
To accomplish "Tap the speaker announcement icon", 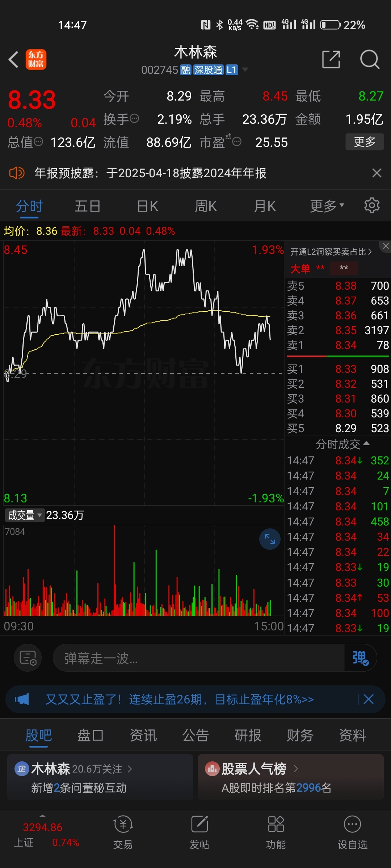I will pyautogui.click(x=17, y=173).
